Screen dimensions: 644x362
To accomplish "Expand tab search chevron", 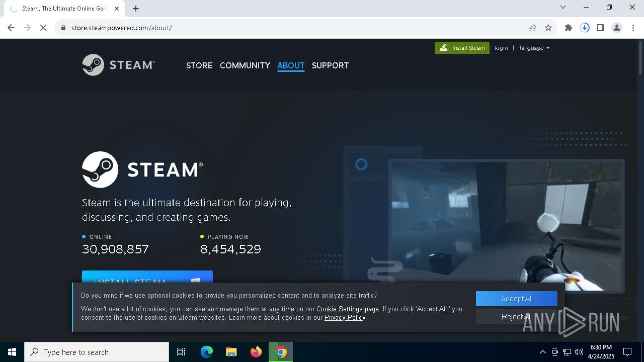I will tap(563, 7).
